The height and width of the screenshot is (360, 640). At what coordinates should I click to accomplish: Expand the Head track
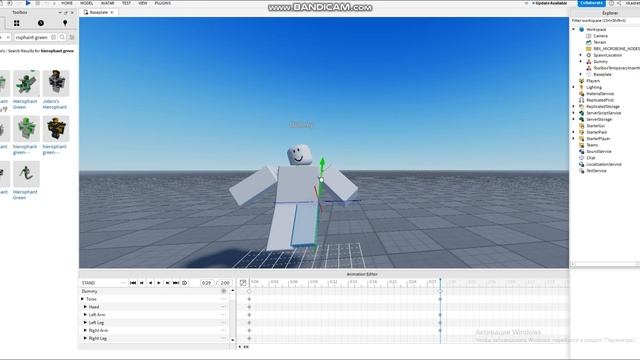85,307
